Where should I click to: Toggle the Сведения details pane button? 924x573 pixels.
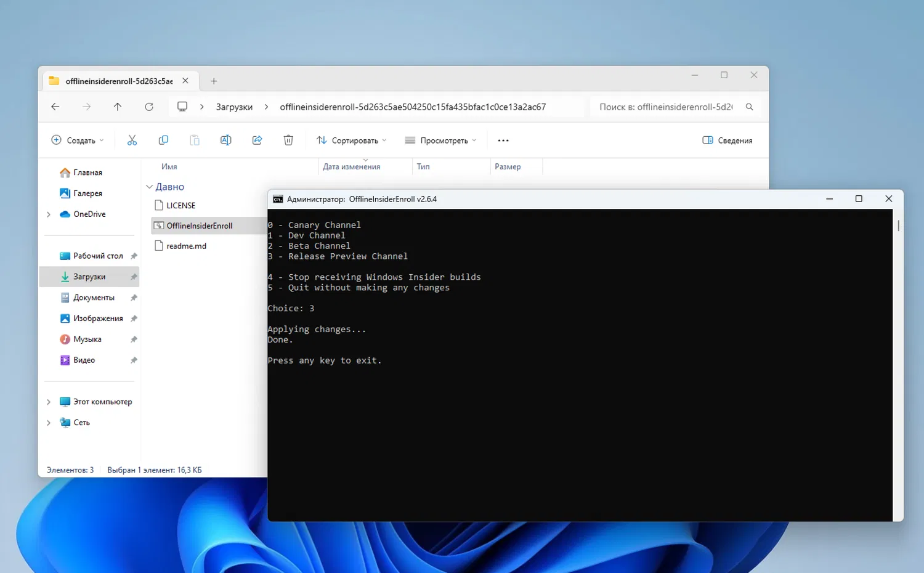coord(727,140)
